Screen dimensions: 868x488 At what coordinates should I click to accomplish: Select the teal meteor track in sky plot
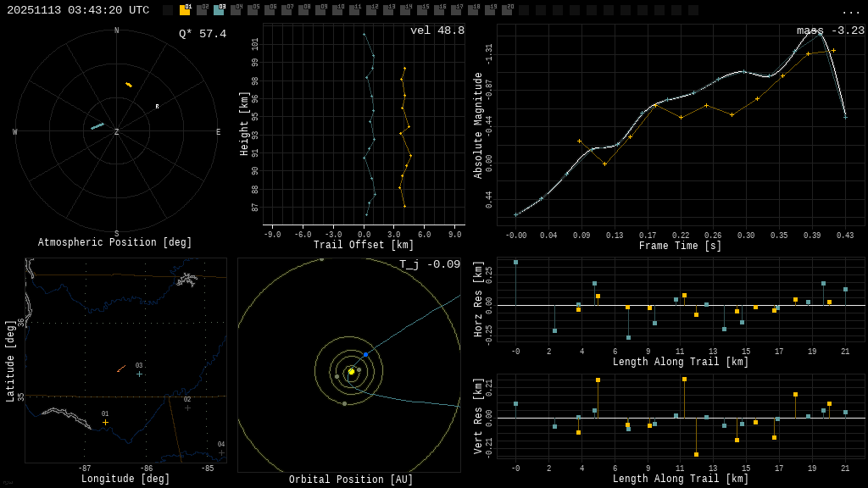(x=97, y=126)
